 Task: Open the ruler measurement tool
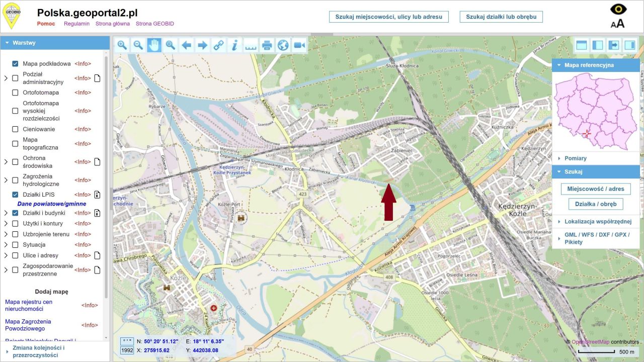[x=251, y=45]
